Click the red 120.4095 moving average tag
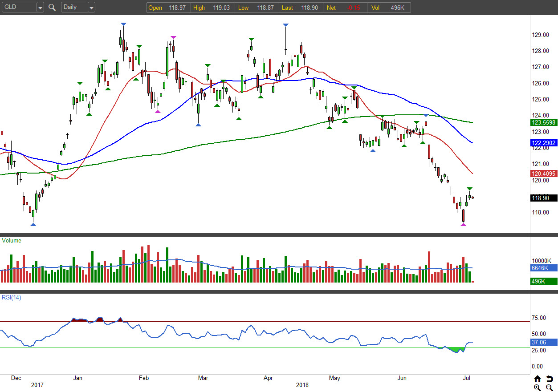558x392 pixels. [543, 174]
